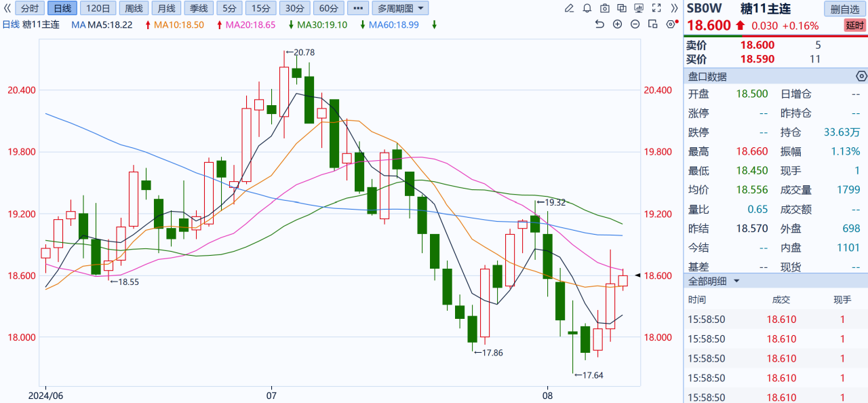Click the pencil drawing tool icon
This screenshot has height=403, width=868.
570,9
